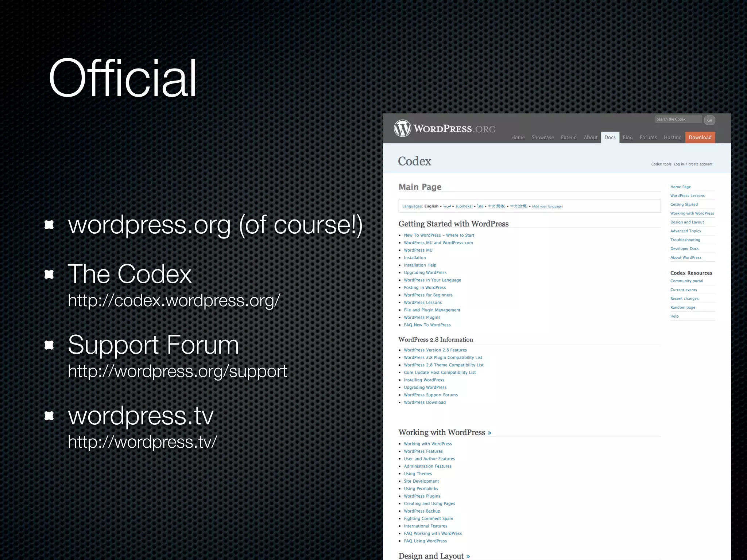Image resolution: width=747 pixels, height=560 pixels.
Task: Open the Installation link
Action: [415, 258]
